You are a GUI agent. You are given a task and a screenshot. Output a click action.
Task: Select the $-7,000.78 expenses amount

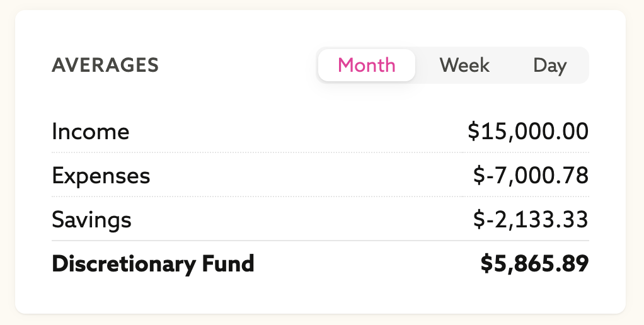531,176
